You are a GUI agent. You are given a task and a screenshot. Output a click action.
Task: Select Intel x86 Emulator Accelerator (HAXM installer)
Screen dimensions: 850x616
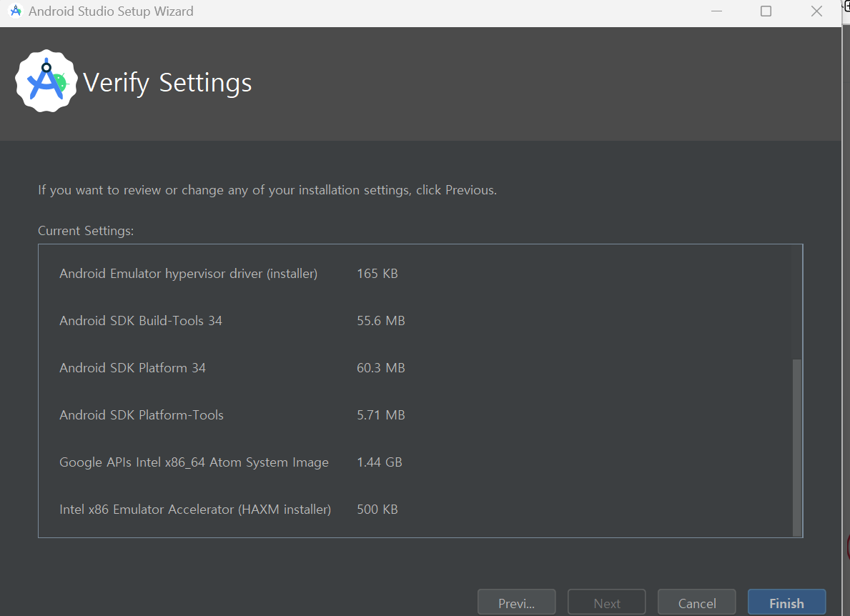click(x=195, y=510)
